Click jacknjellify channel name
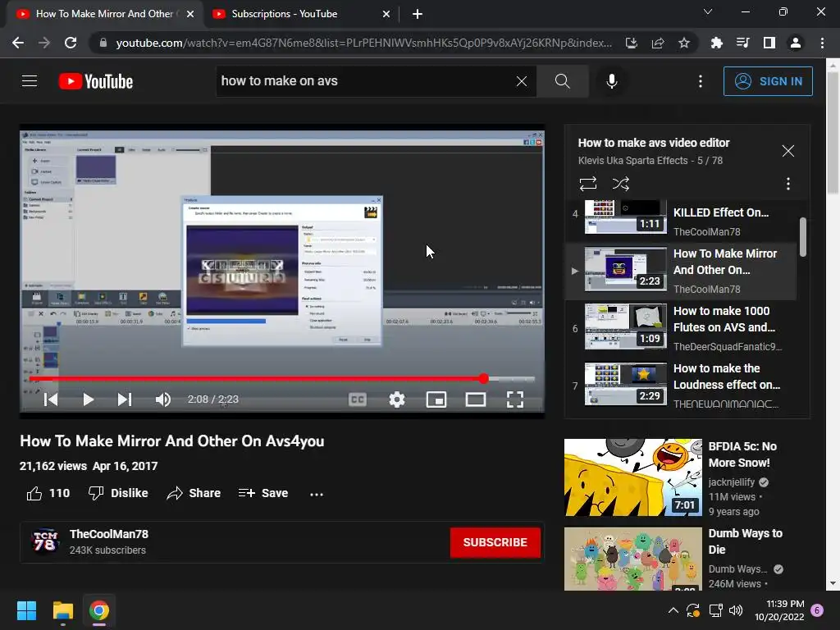Viewport: 840px width, 630px height. point(731,482)
